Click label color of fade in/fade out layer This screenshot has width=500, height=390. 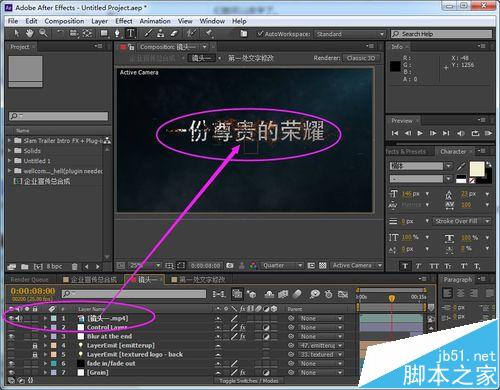click(54, 364)
